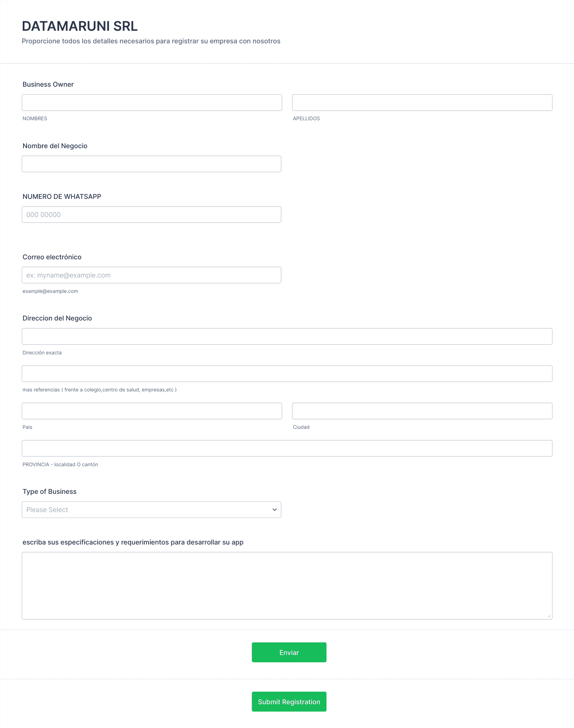Click the Business Owner label
Viewport: 574px width, 728px height.
[x=48, y=84]
